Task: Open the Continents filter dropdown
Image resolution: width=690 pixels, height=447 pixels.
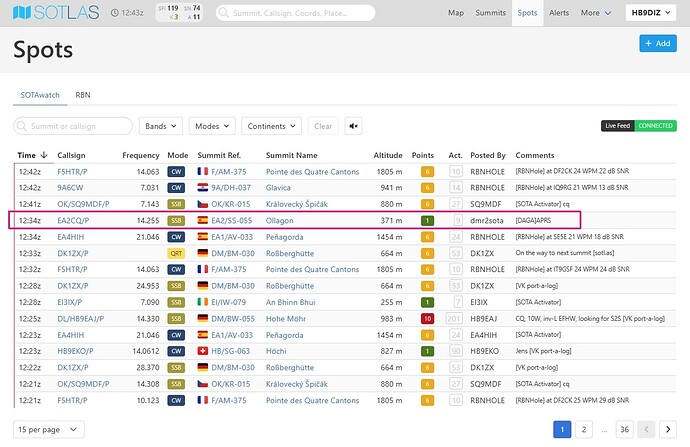Action: tap(269, 127)
